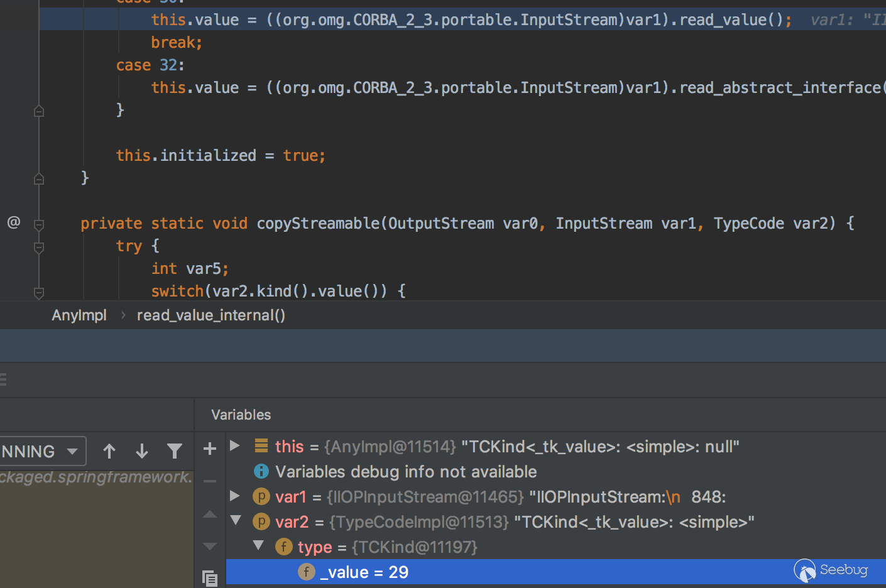Screen dimensions: 886x588
Task: Select the Variables panel tab
Action: click(241, 415)
